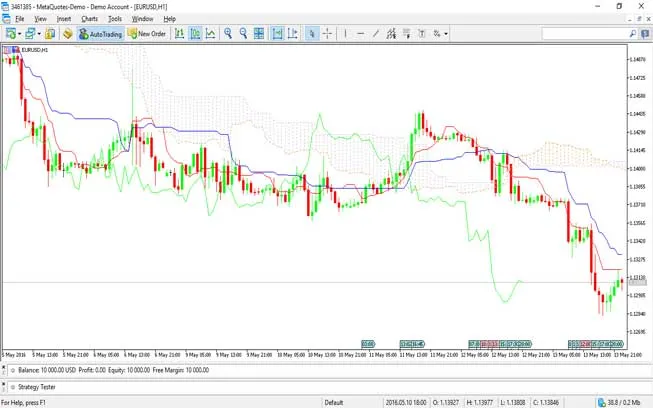Close the inner chart window
This screenshot has width=653, height=408.
click(648, 19)
